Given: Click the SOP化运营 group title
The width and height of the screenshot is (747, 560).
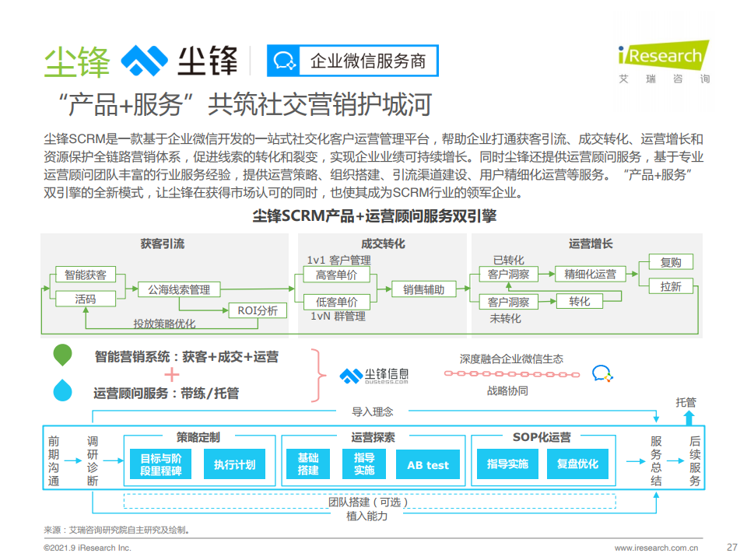Looking at the screenshot, I should point(542,436).
